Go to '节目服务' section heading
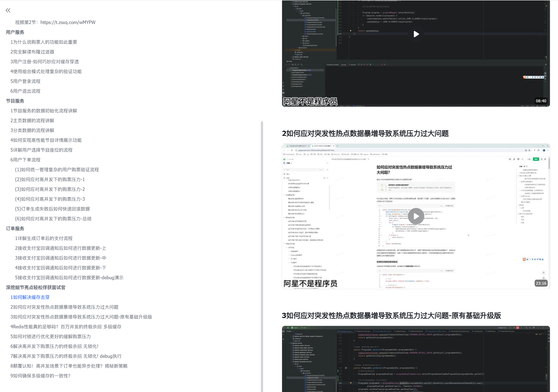 pyautogui.click(x=15, y=101)
